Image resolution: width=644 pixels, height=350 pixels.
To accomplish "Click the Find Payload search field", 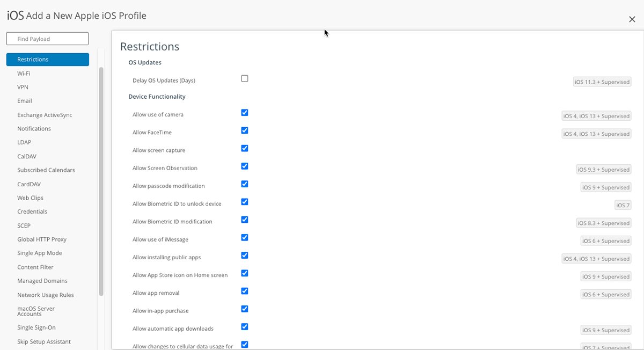I will point(47,39).
